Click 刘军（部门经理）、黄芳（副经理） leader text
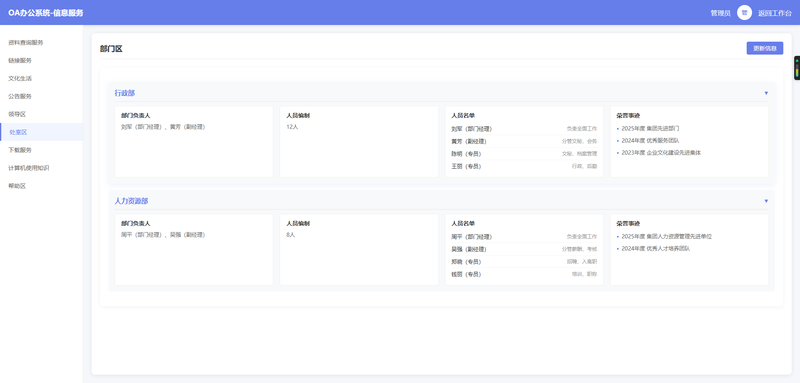 pos(163,126)
